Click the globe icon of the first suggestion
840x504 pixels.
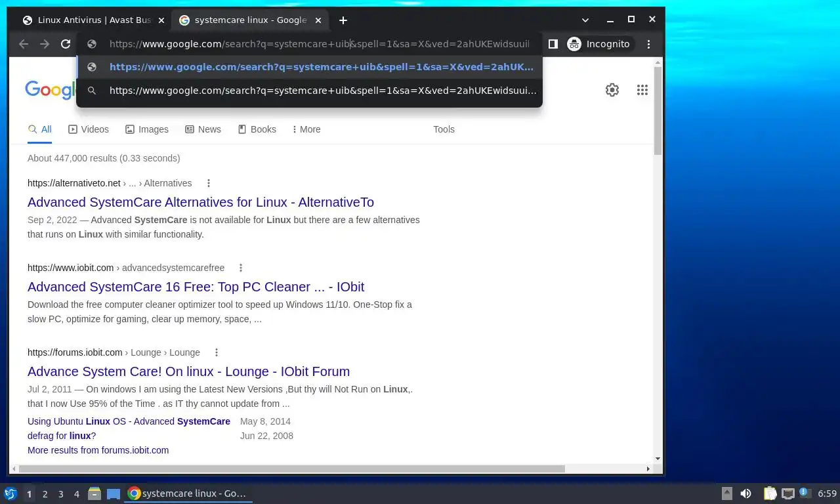coord(92,67)
